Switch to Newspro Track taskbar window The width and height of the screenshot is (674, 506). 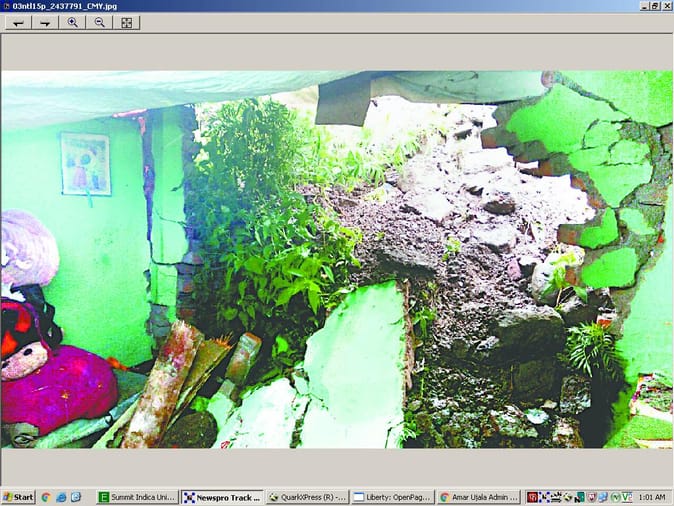click(222, 497)
